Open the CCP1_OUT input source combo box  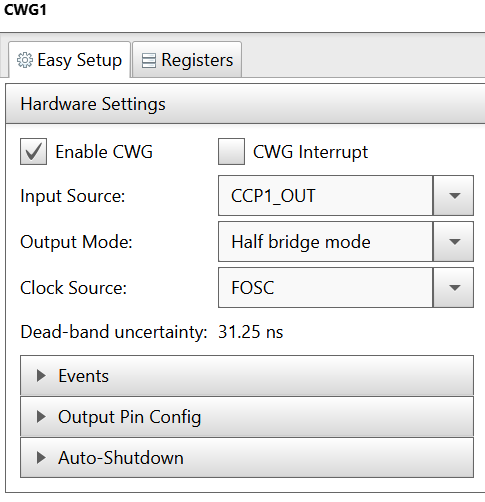tap(346, 196)
